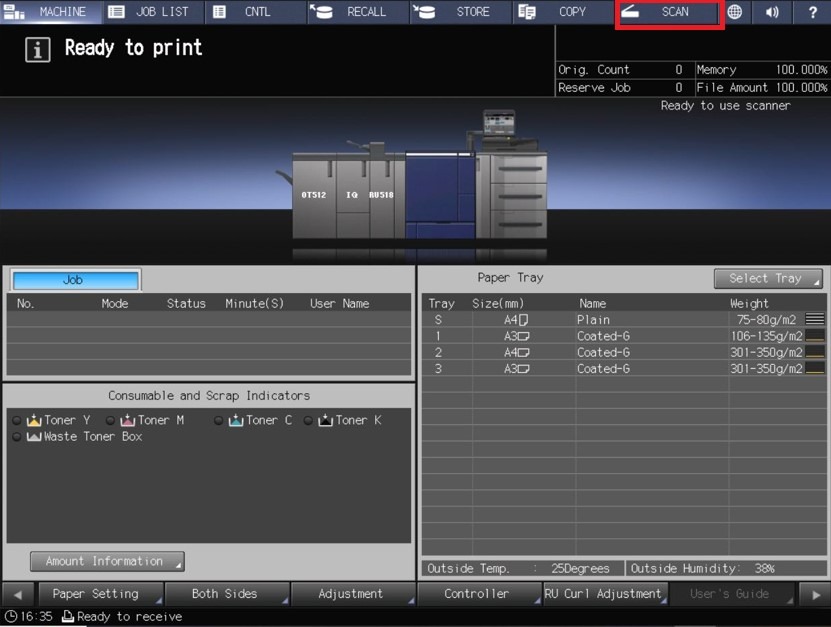
Task: Switch to the SCAN tab
Action: pyautogui.click(x=667, y=13)
